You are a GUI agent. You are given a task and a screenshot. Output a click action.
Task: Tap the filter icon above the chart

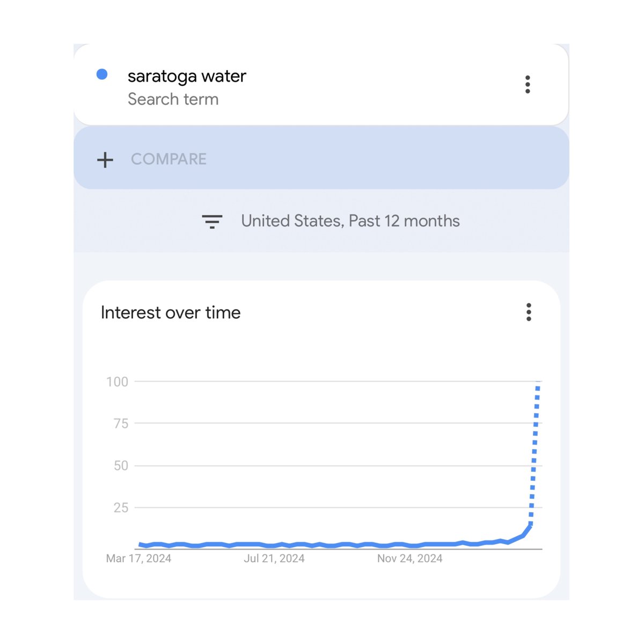(x=212, y=221)
